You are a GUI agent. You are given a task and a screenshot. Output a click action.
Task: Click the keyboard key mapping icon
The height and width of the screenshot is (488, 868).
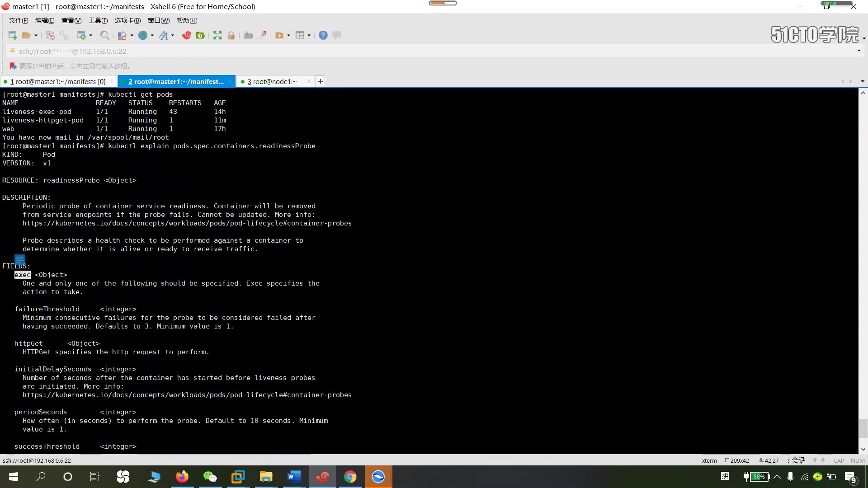pos(248,35)
